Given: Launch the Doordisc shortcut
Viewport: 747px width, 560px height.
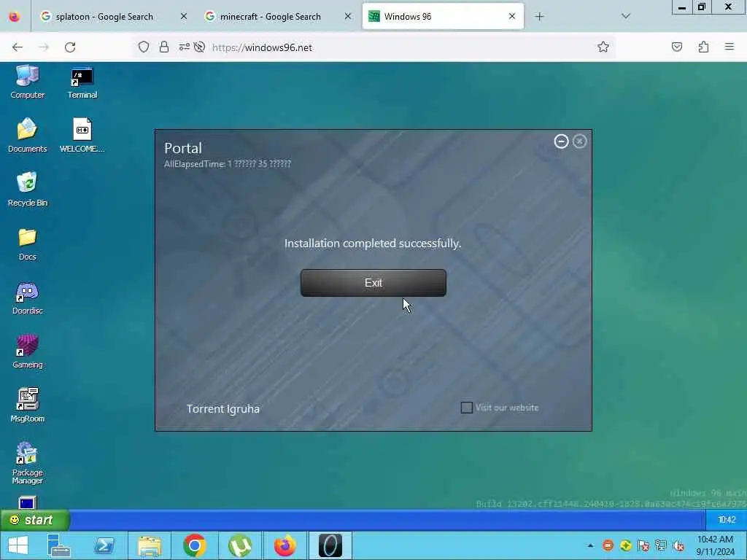Looking at the screenshot, I should tap(27, 297).
